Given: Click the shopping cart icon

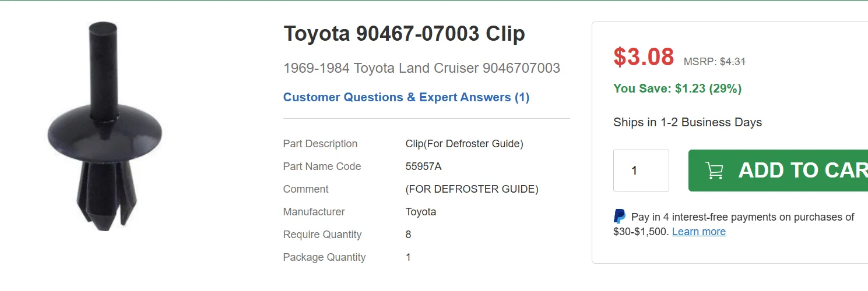Looking at the screenshot, I should pyautogui.click(x=715, y=171).
